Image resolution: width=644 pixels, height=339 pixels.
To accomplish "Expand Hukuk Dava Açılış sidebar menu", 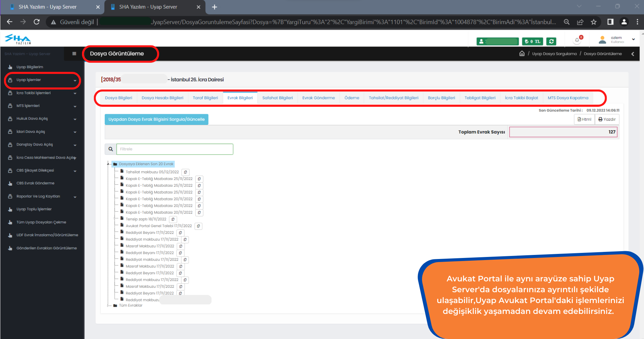I will (x=42, y=119).
